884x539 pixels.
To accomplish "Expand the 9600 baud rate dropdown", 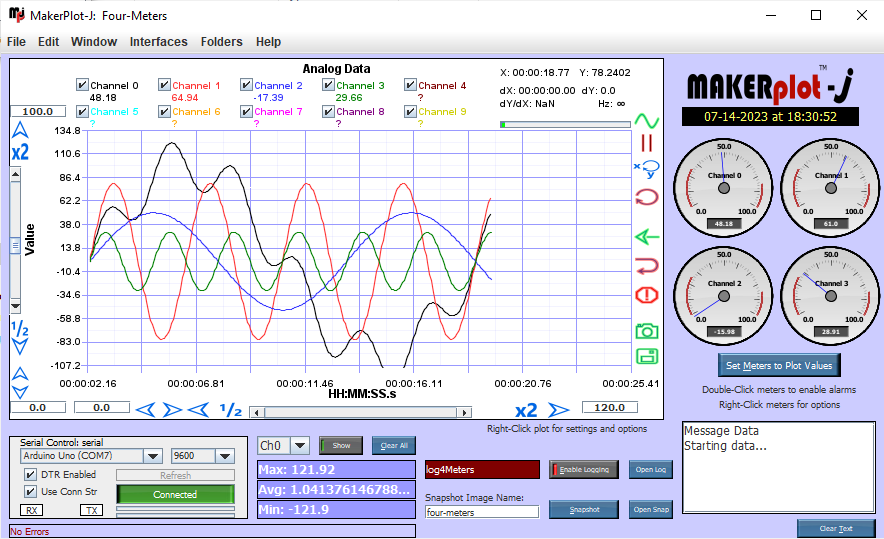I will coord(225,456).
